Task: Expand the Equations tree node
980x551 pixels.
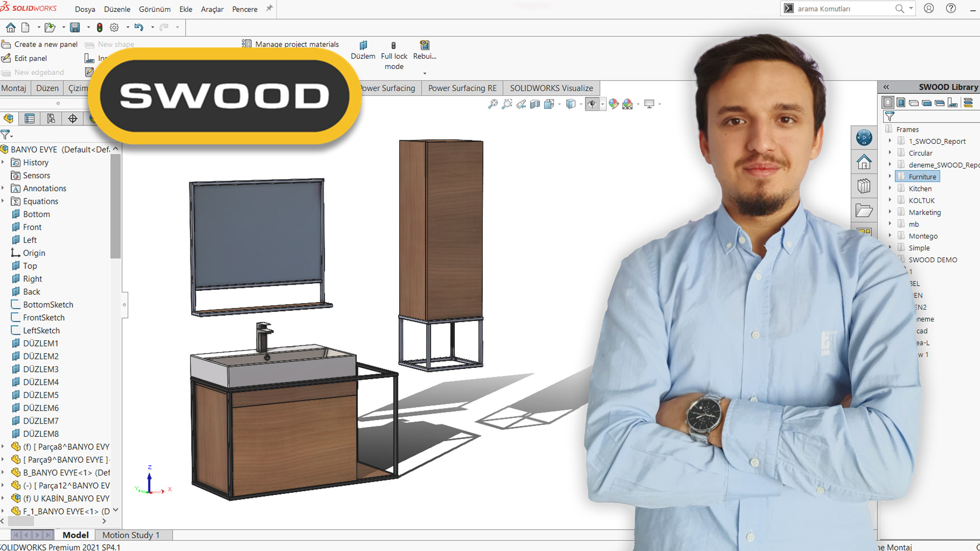Action: [x=3, y=201]
